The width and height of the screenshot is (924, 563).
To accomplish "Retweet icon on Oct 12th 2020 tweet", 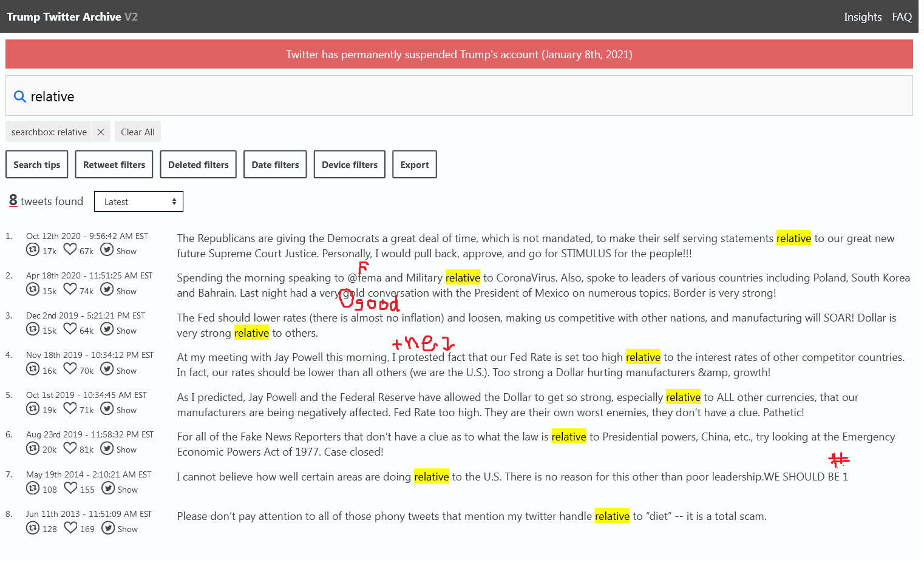I will [33, 250].
